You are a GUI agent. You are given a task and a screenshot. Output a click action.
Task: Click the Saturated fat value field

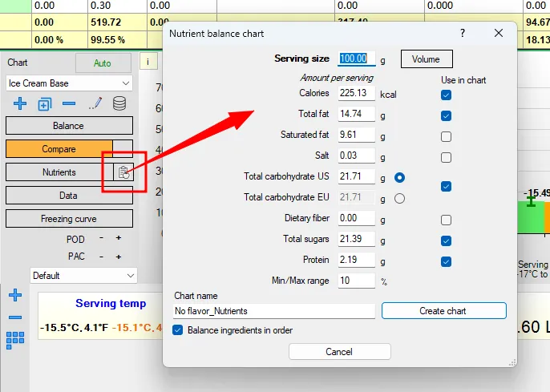click(x=356, y=135)
